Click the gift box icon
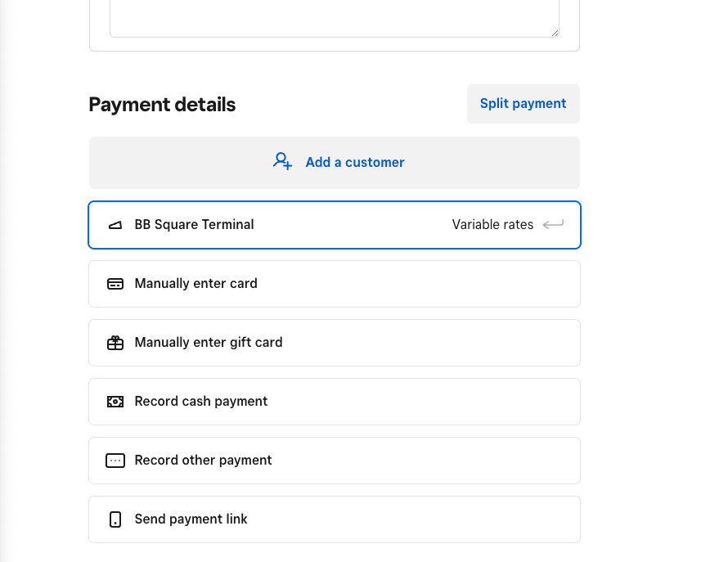This screenshot has height=562, width=728. [115, 343]
